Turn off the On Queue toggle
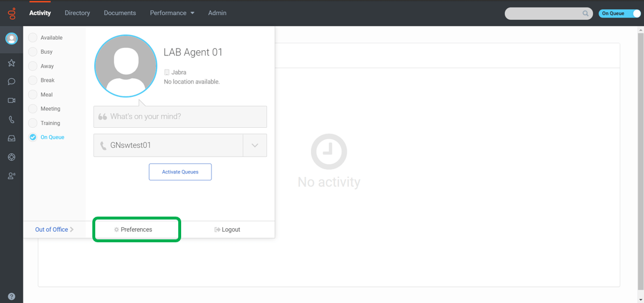The height and width of the screenshot is (303, 644). point(619,13)
